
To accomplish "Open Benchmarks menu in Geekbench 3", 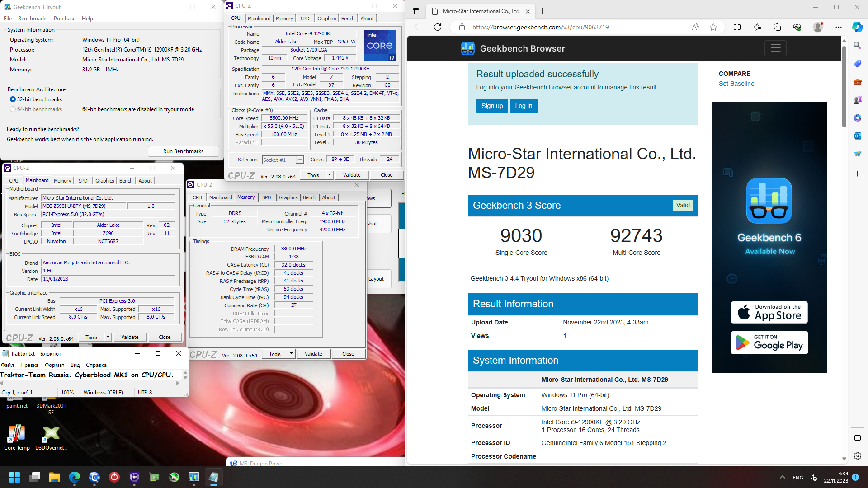I will pyautogui.click(x=33, y=19).
